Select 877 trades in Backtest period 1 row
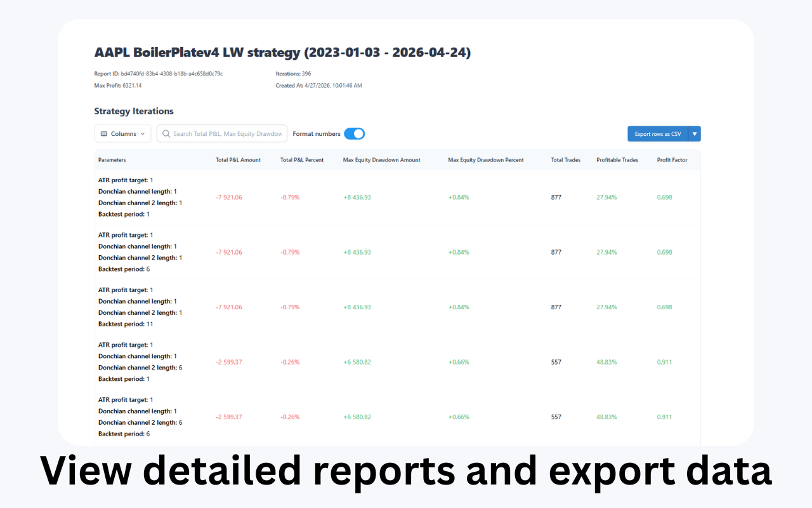 [x=556, y=197]
